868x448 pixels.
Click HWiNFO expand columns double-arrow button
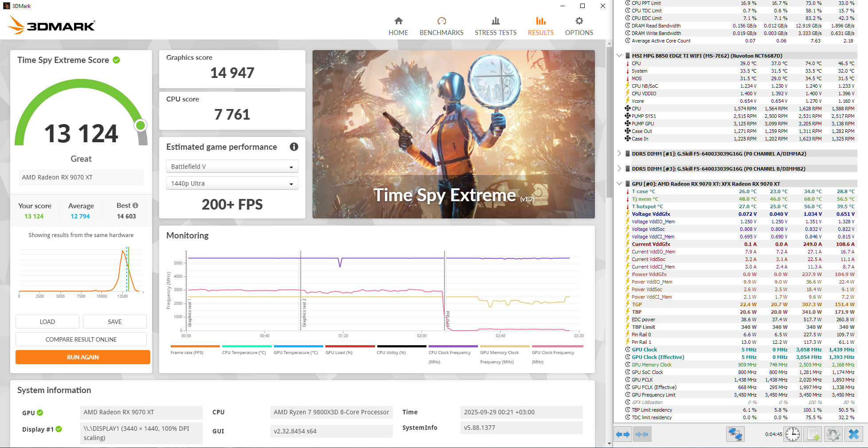(x=623, y=434)
